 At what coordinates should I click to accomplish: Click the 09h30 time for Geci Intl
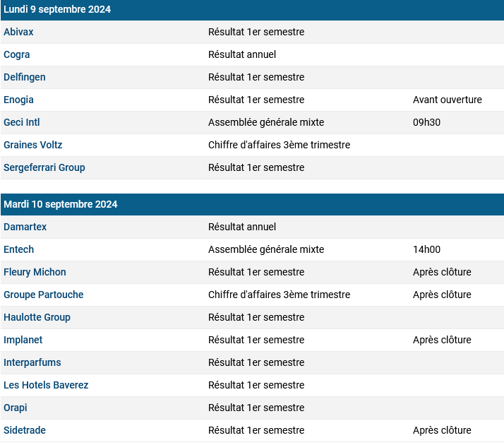point(426,122)
